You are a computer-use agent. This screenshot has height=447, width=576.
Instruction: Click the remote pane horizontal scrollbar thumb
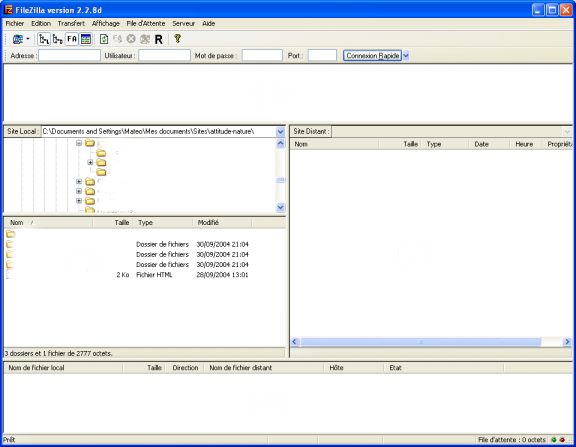[421, 342]
